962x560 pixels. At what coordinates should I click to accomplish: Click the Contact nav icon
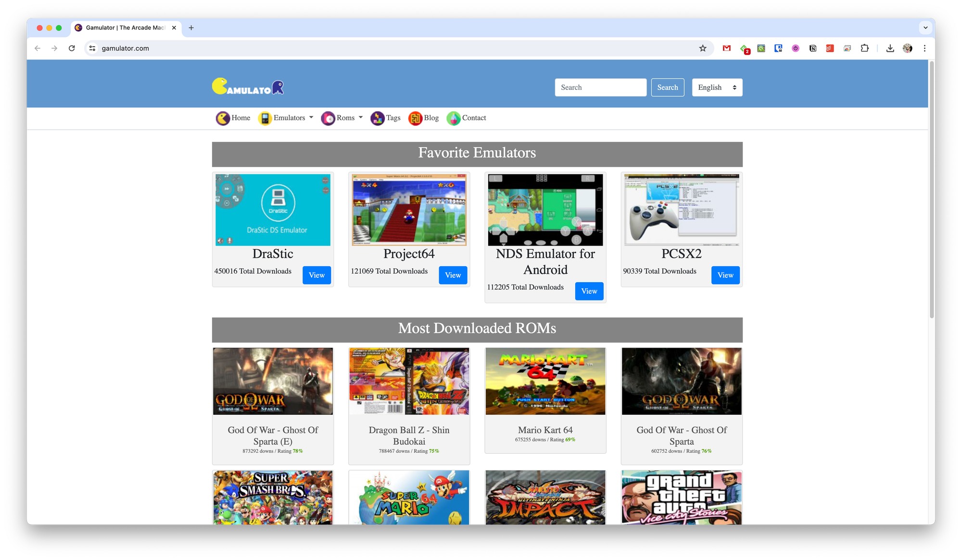(453, 118)
